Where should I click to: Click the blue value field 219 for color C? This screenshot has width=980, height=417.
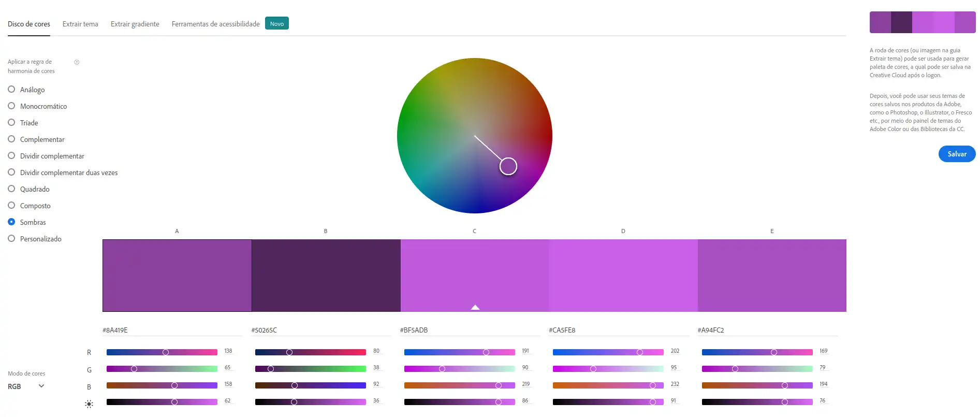pos(526,384)
